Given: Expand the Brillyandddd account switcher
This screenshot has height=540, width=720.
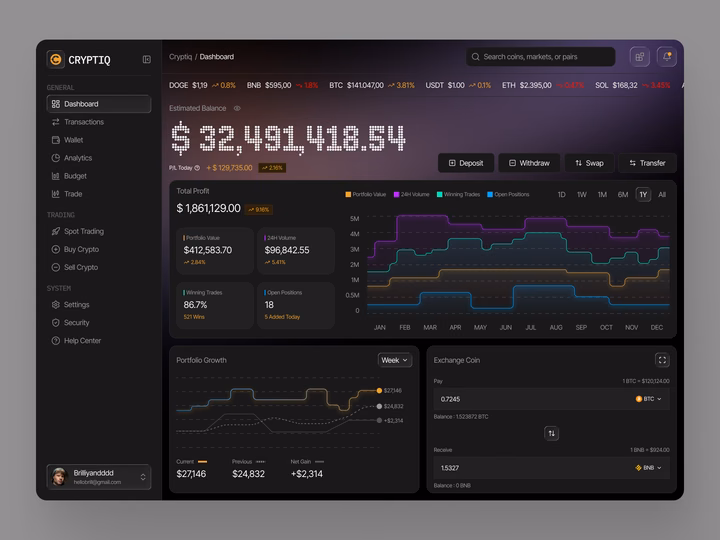Looking at the screenshot, I should 143,477.
